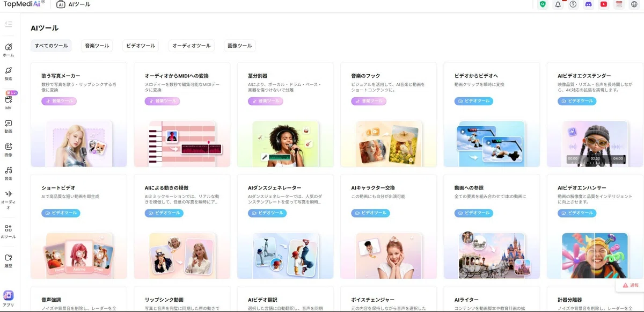Viewport: 644px width, 312px height.
Task: Select the すべてのツール tab
Action: (x=51, y=46)
